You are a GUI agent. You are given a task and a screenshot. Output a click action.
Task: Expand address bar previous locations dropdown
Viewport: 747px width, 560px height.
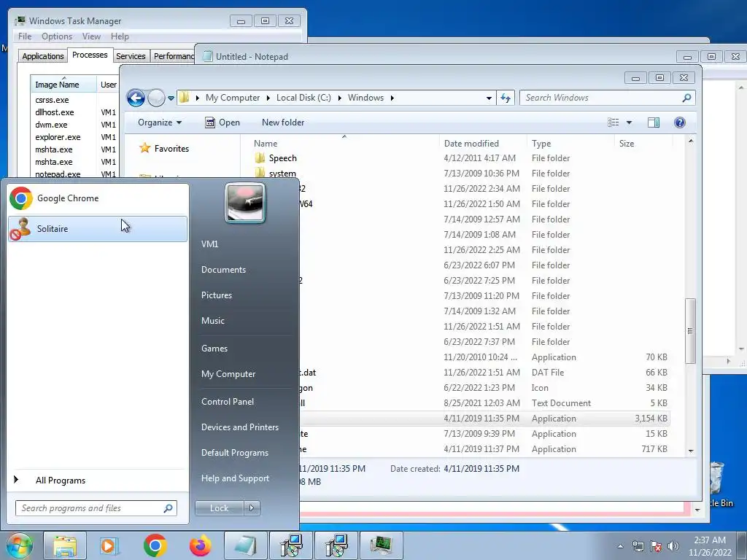coord(489,98)
